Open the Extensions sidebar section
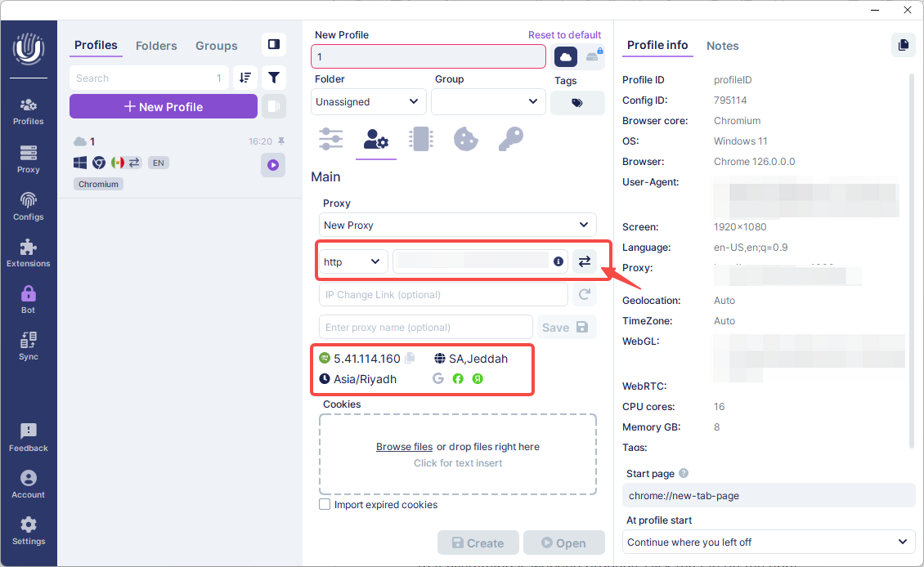Viewport: 924px width, 567px height. [x=29, y=252]
